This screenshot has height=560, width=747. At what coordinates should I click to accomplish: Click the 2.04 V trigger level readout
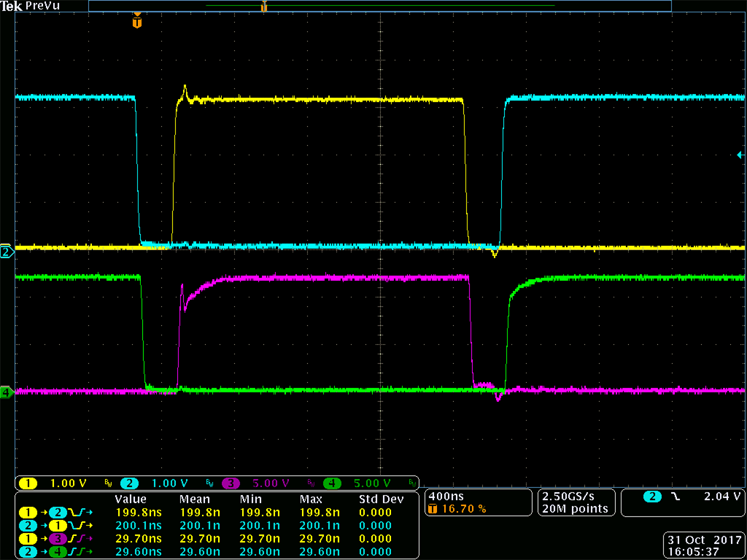tap(721, 495)
